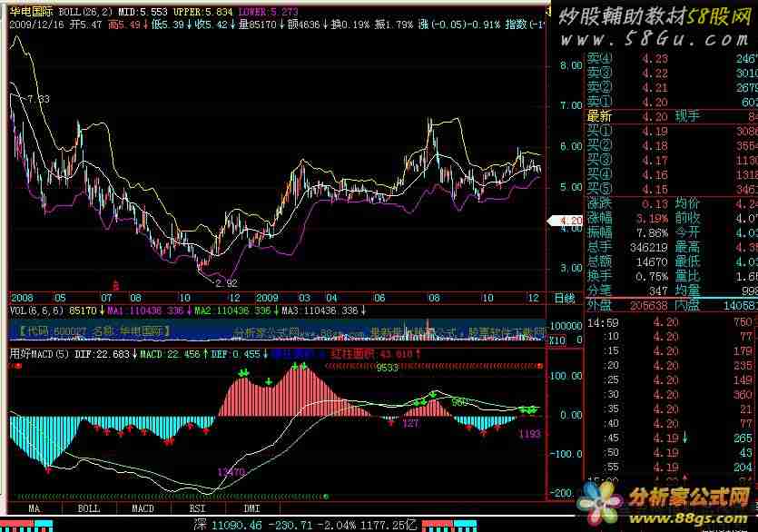Click the red marker on the date axis
The image size is (758, 532).
[115, 285]
